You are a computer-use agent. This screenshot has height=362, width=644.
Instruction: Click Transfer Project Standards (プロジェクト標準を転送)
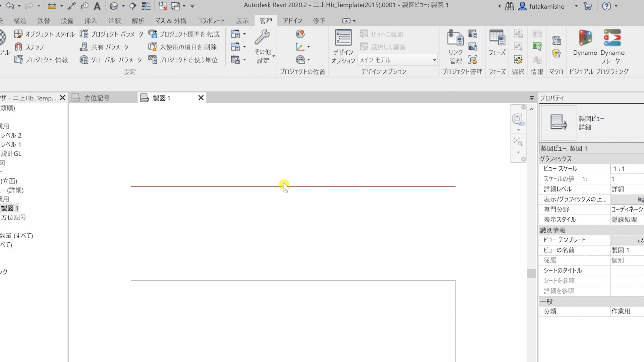tap(184, 34)
